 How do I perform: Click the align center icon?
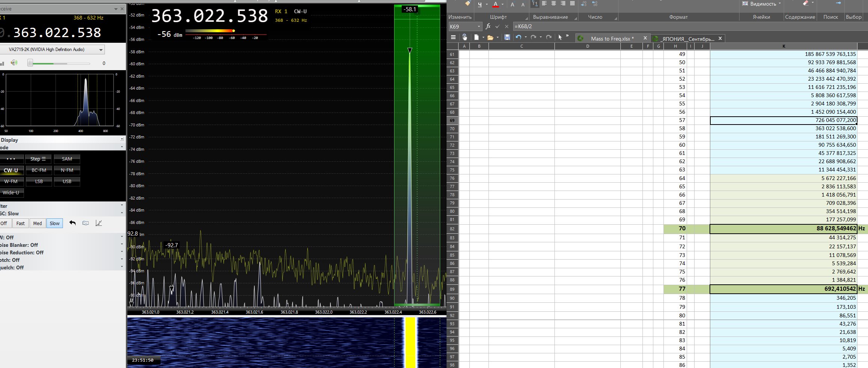pyautogui.click(x=554, y=3)
